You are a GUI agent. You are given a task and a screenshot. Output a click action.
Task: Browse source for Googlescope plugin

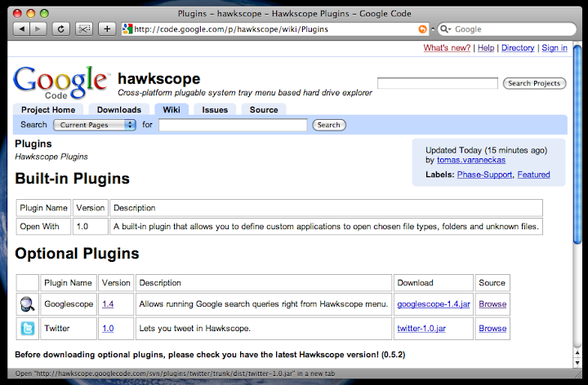point(492,304)
